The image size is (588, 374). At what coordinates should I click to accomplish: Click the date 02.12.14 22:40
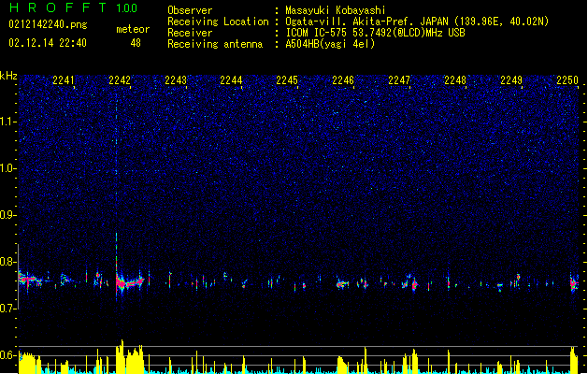48,43
